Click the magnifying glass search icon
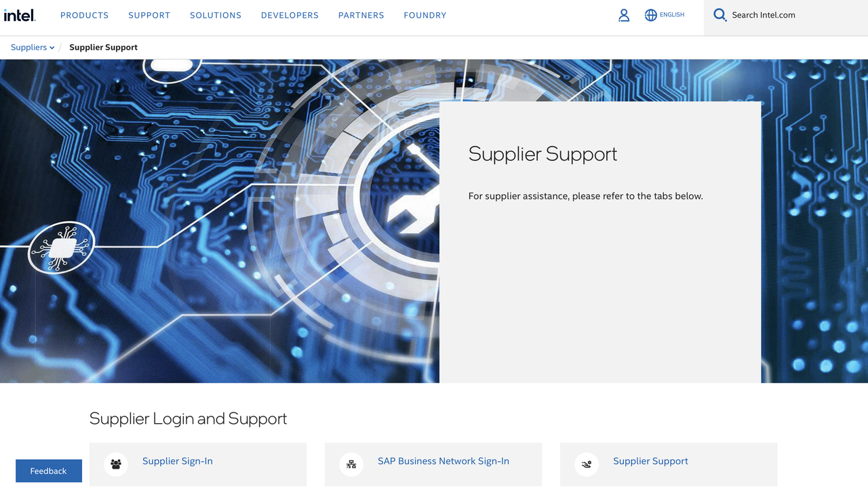This screenshot has height=489, width=868. 720,15
